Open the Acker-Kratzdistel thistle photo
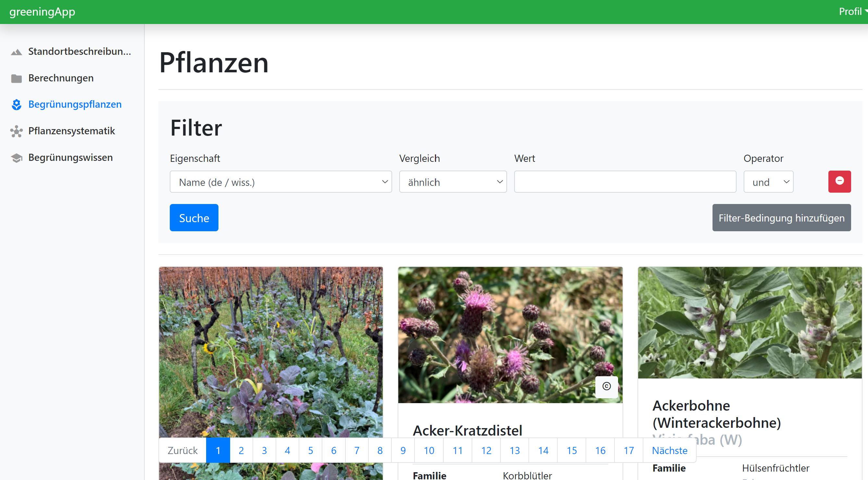Viewport: 868px width, 480px height. click(510, 335)
